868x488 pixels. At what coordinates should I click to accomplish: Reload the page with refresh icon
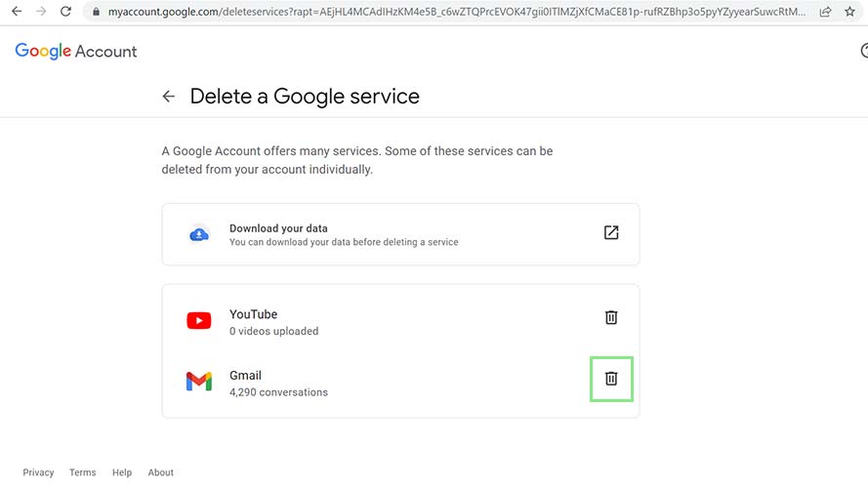tap(65, 11)
